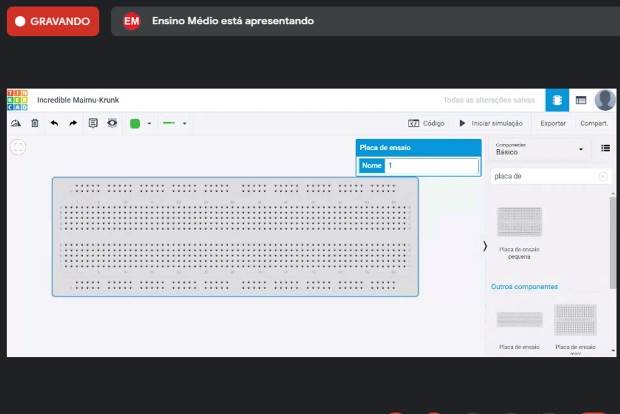Click the rotate component icon
This screenshot has width=620, height=414.
[x=16, y=123]
